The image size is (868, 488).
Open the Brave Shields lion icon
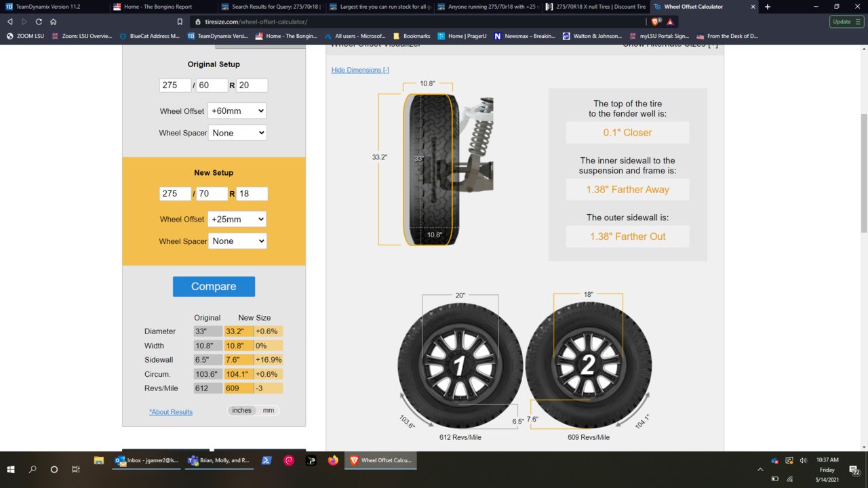click(655, 22)
